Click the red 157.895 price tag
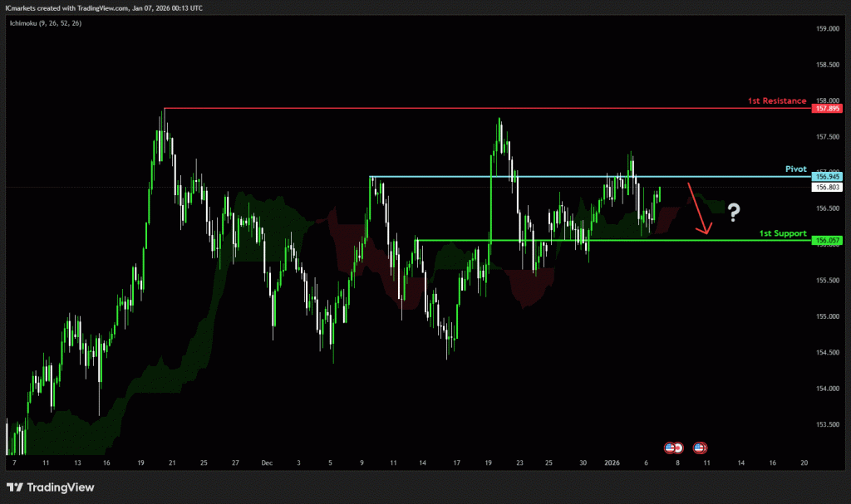This screenshot has width=851, height=504. coord(829,109)
